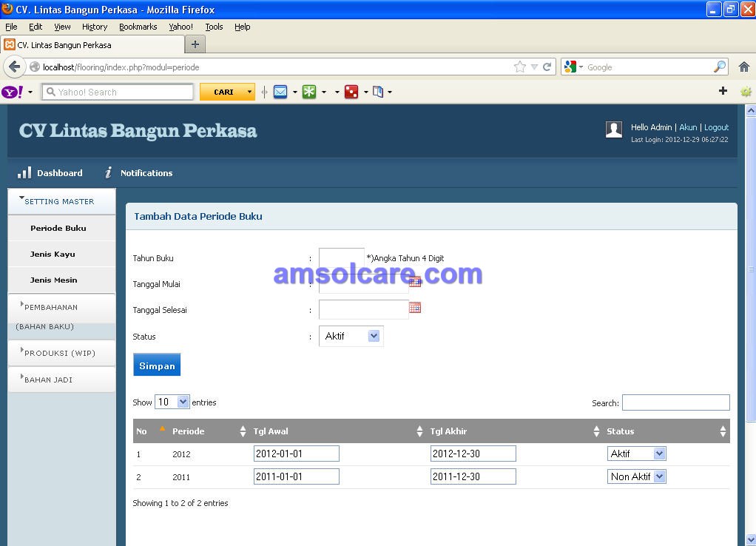756x546 pixels.
Task: Click the Logout link
Action: click(x=717, y=127)
